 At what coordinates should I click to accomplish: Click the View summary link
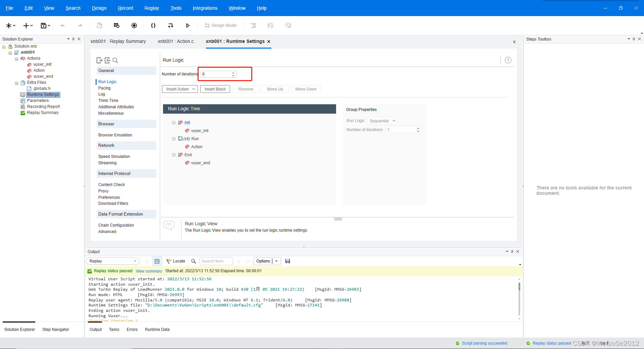pos(149,271)
